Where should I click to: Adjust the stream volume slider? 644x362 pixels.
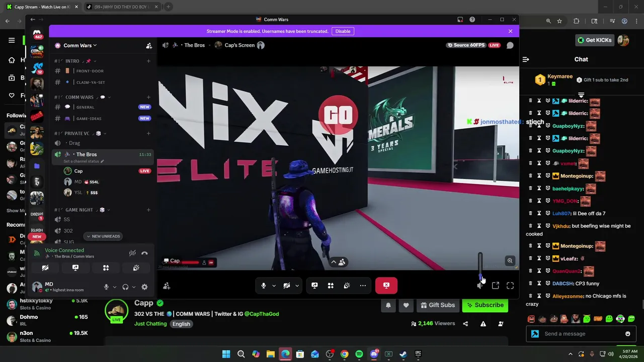(x=480, y=265)
